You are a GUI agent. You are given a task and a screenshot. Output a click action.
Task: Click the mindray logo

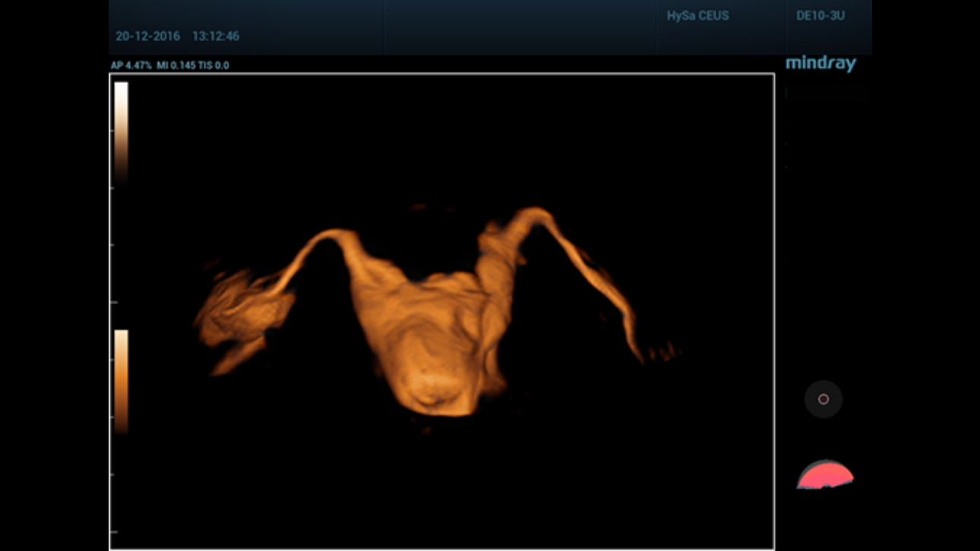click(x=820, y=64)
